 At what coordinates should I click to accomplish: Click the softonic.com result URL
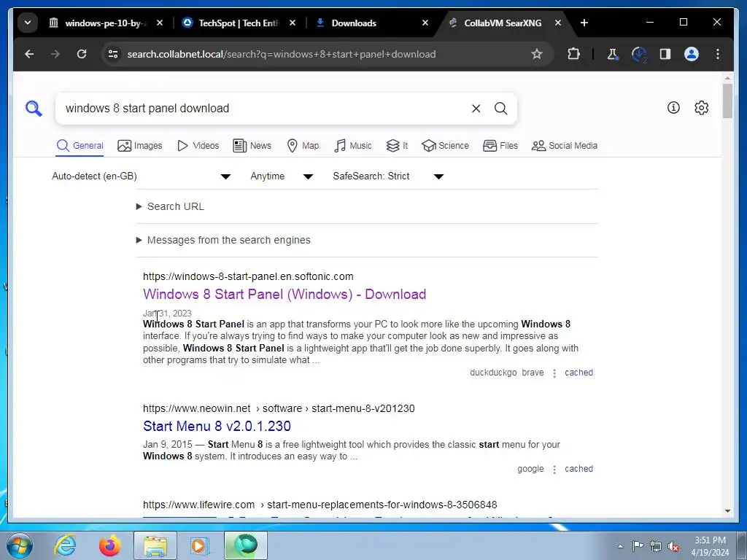point(248,276)
